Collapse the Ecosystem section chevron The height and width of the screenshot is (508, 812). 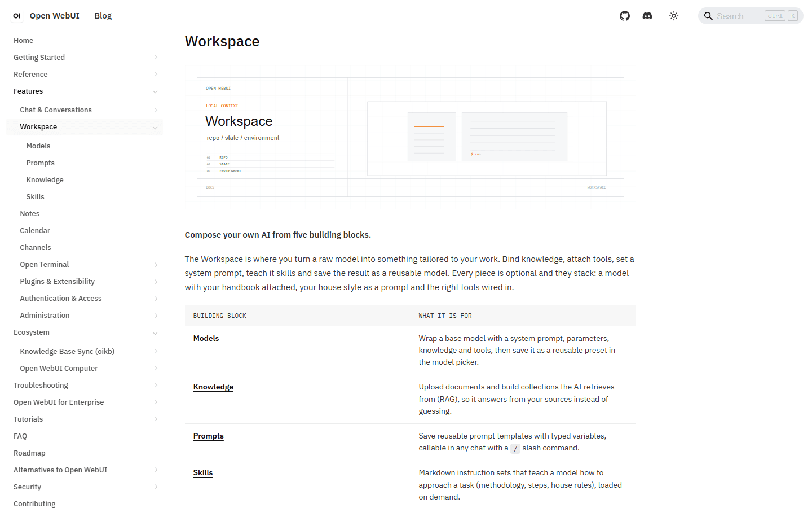(155, 333)
